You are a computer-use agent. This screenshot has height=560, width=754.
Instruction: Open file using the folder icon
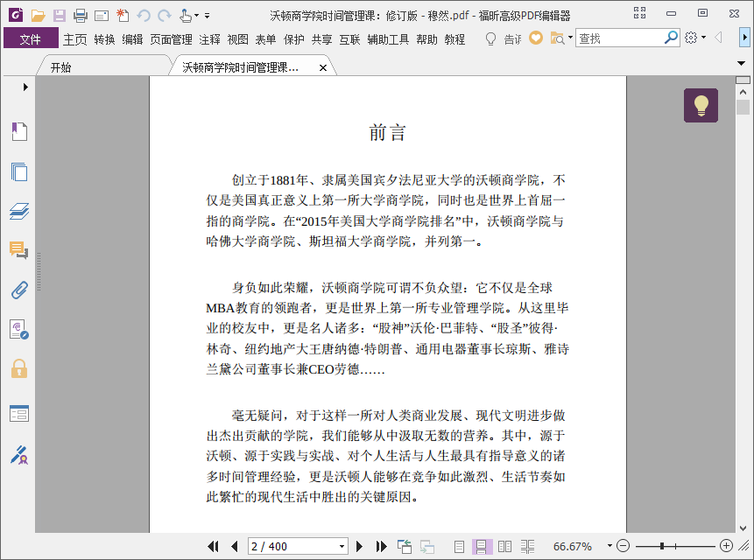point(38,16)
